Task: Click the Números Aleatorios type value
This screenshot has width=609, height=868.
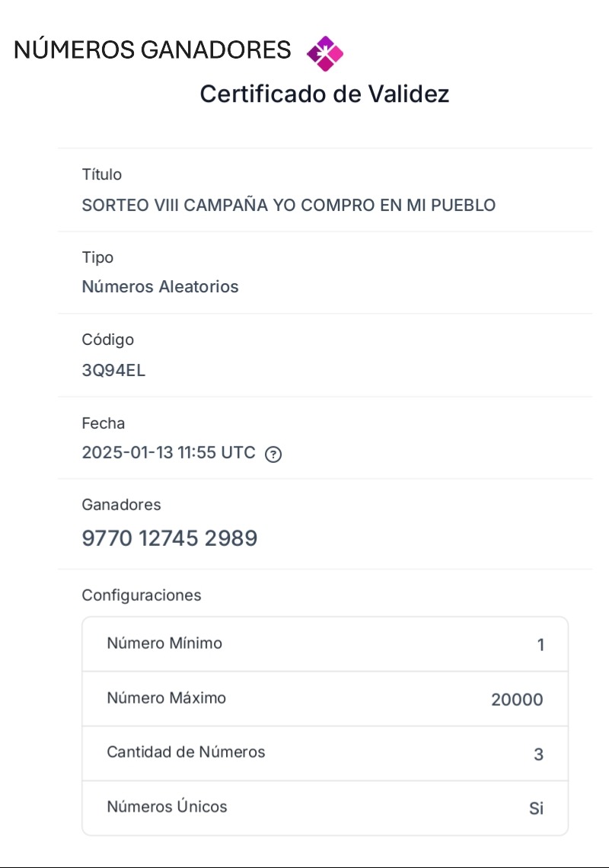Action: tap(160, 287)
